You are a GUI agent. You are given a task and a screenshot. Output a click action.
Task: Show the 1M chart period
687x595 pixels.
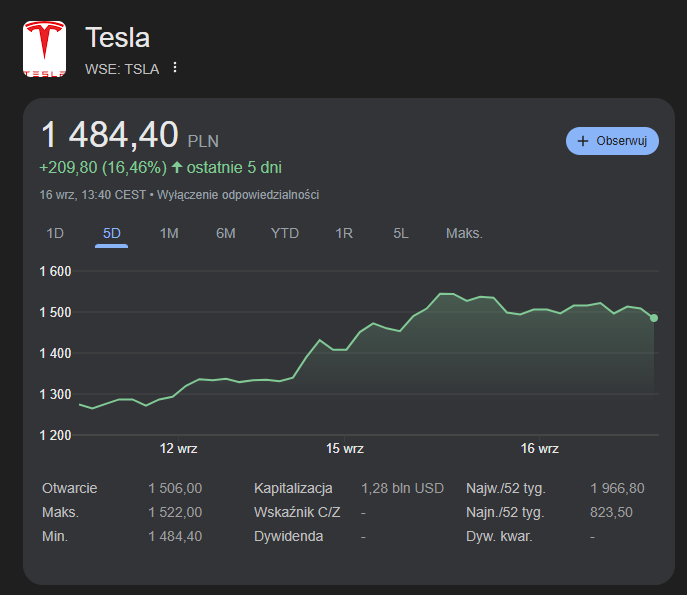coord(169,233)
